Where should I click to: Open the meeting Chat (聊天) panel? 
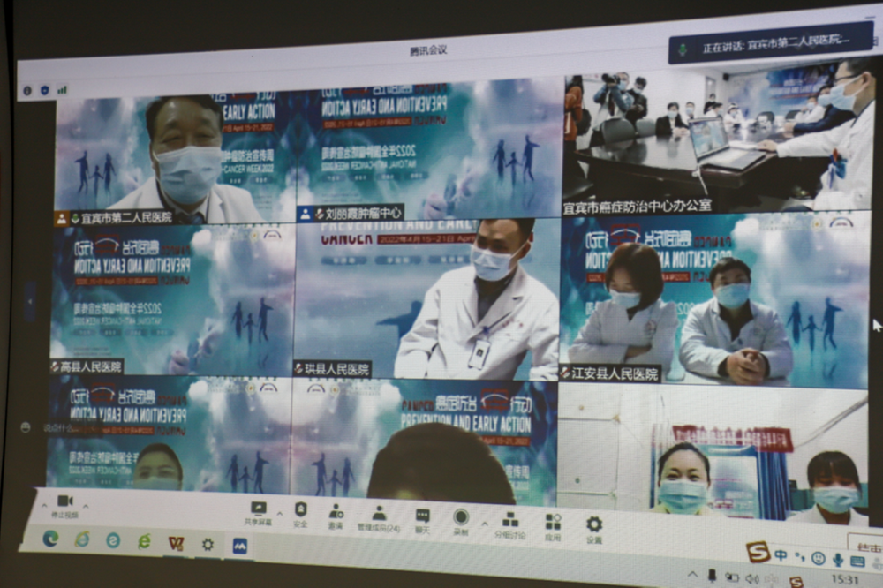pyautogui.click(x=421, y=516)
